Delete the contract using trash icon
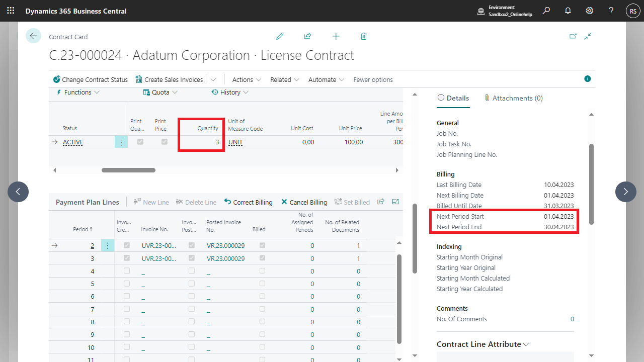Screen dimensions: 644x362 point(364,36)
